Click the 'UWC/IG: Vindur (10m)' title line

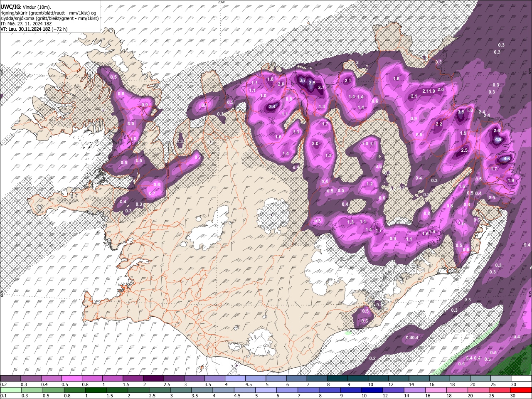click(x=25, y=7)
